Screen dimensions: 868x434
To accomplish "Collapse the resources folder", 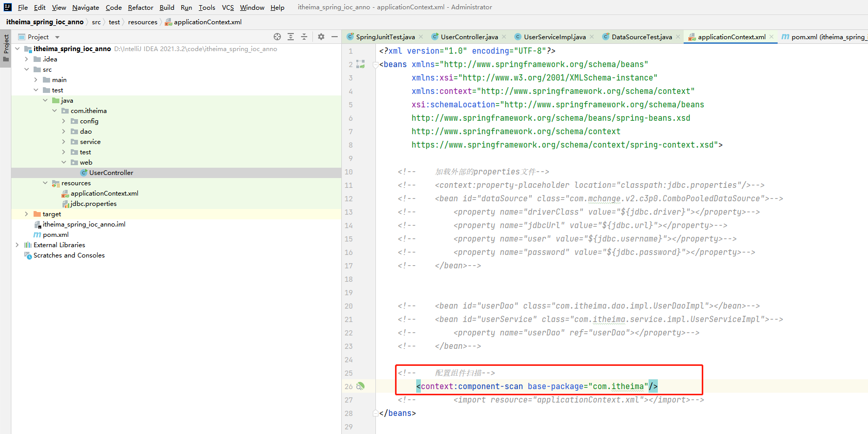I will pyautogui.click(x=45, y=183).
